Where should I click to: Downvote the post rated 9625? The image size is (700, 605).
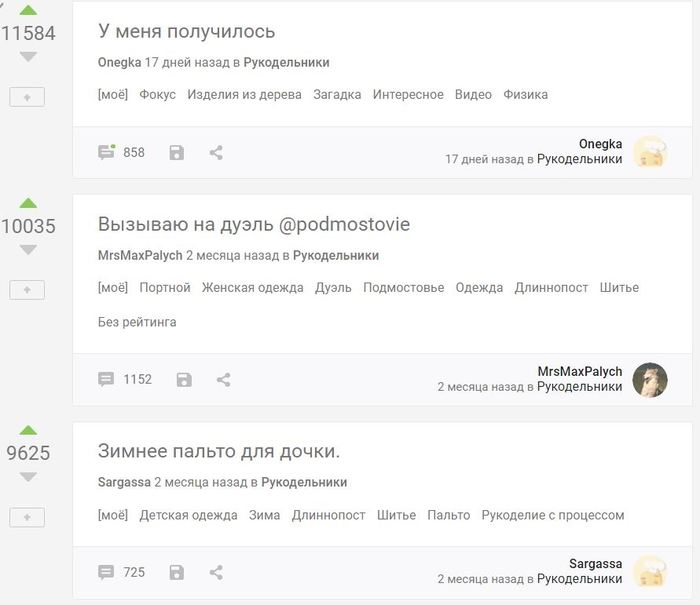pyautogui.click(x=27, y=477)
